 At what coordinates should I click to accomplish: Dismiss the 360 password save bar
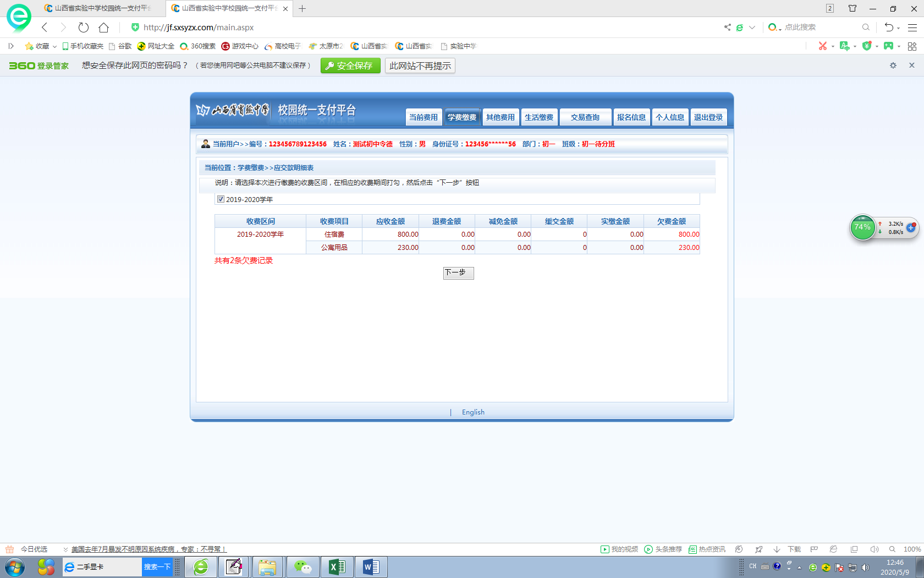click(x=912, y=66)
